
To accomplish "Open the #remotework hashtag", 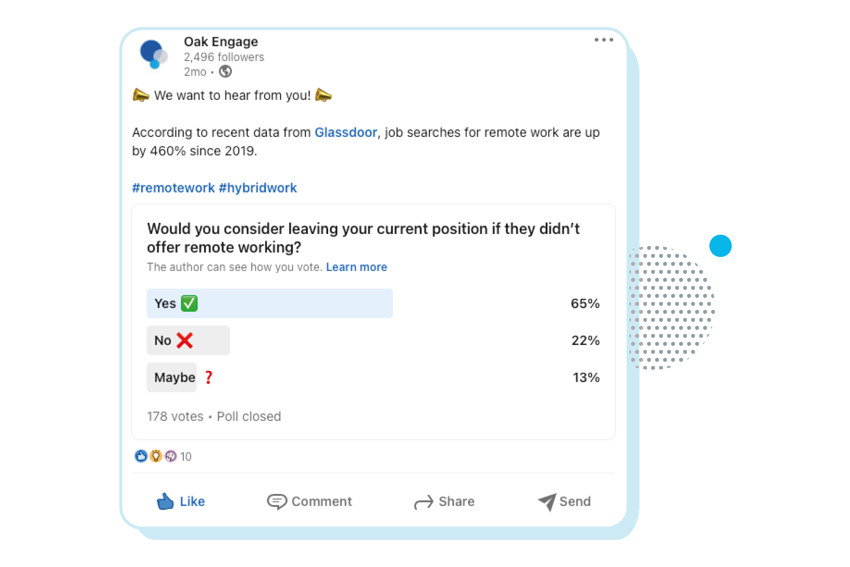I will [x=173, y=188].
